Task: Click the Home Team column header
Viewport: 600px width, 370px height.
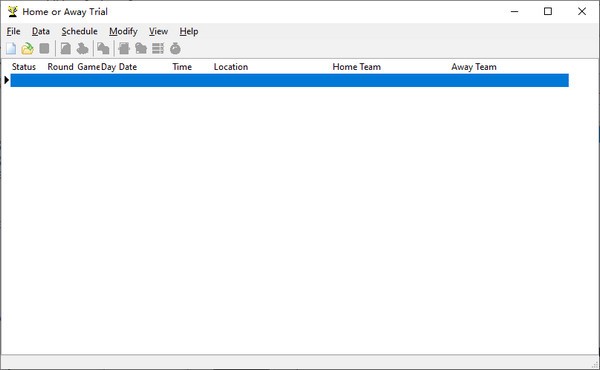Action: click(357, 67)
